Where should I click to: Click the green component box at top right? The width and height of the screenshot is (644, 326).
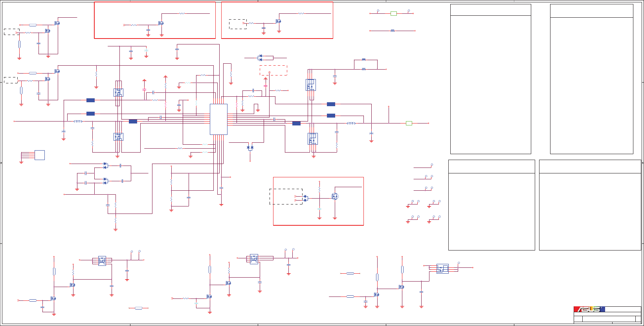(394, 13)
